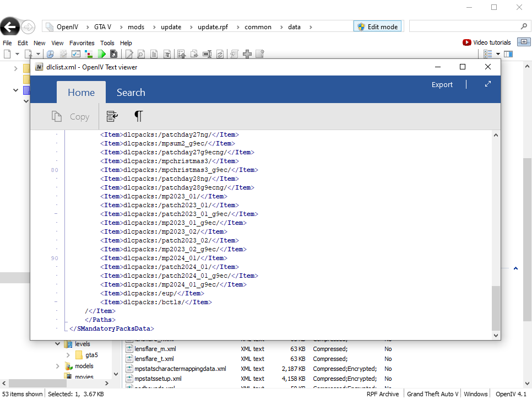Viewport: 532px width, 399px height.
Task: Click the Export button
Action: [x=442, y=84]
